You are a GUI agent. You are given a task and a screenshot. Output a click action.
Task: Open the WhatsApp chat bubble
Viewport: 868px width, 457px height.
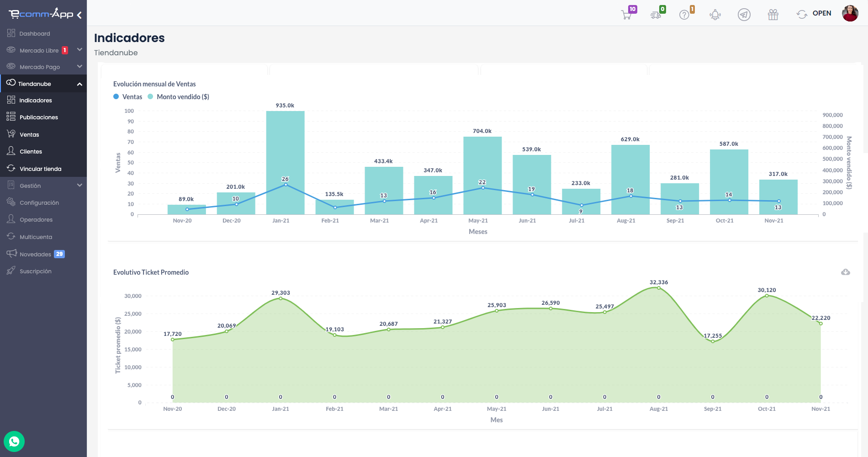tap(14, 441)
